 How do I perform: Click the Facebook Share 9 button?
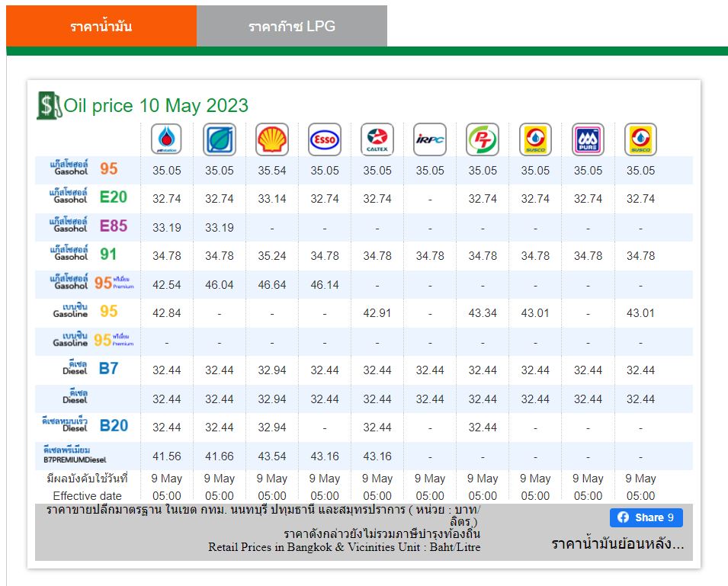(646, 517)
